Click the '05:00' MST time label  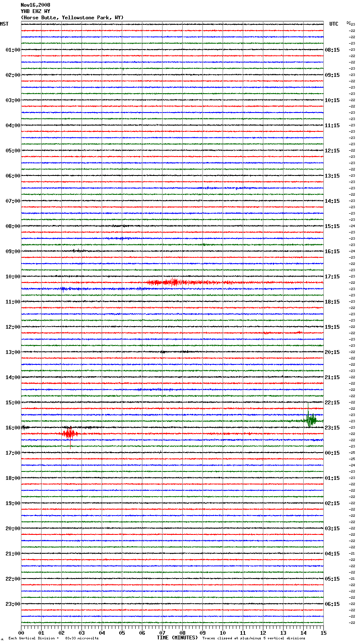coord(13,151)
